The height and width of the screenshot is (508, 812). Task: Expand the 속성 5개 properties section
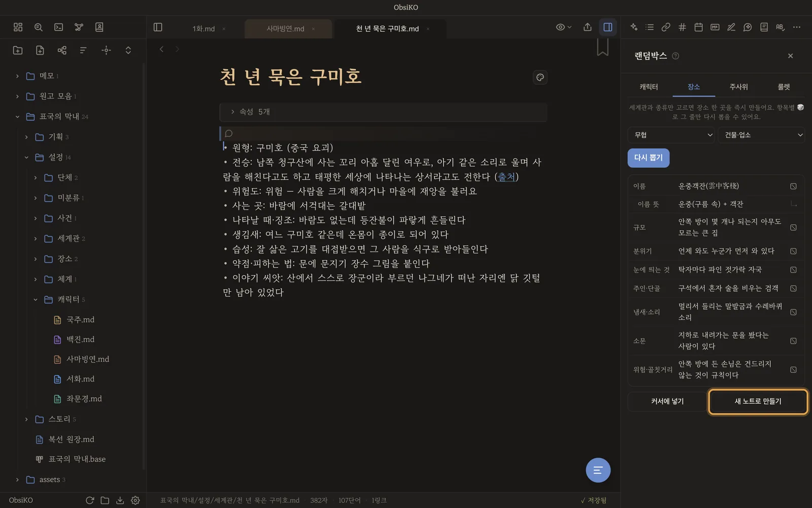pos(383,112)
